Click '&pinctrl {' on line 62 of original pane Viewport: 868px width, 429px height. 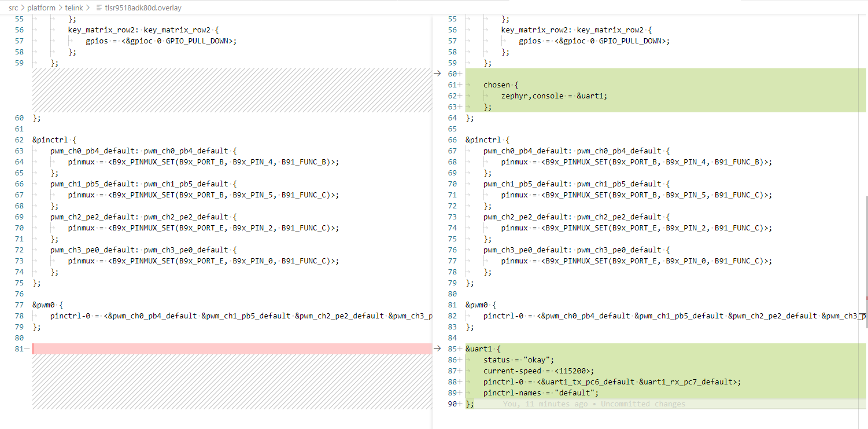pyautogui.click(x=54, y=140)
